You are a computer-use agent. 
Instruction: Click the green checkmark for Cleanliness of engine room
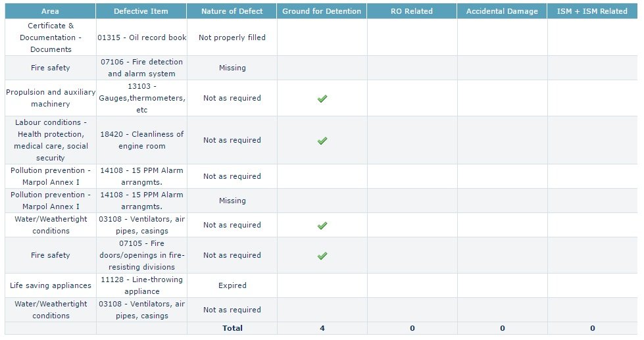[322, 141]
